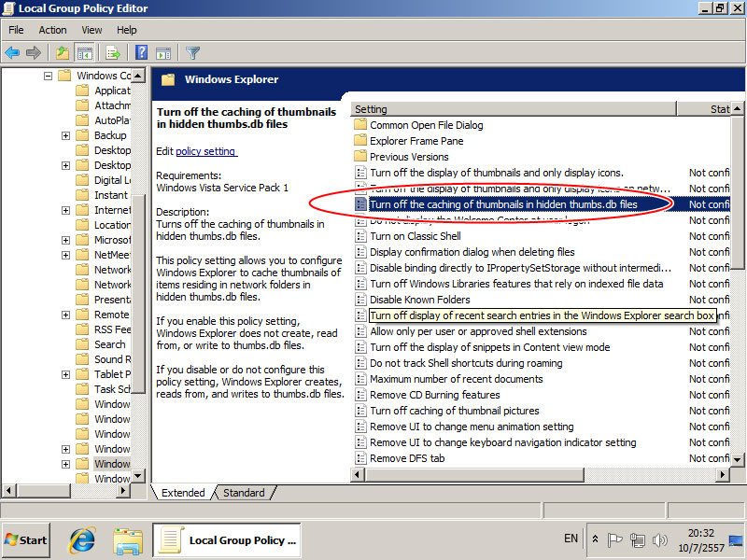Select Task Scheduler folder in tree
Viewport: 747px width, 560px height.
pyautogui.click(x=112, y=389)
